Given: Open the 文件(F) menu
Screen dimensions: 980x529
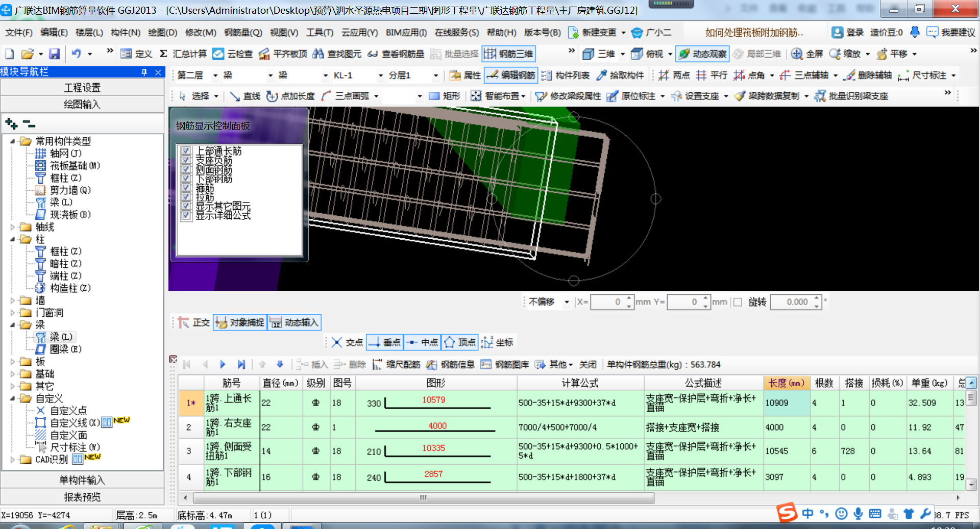Looking at the screenshot, I should (x=19, y=32).
